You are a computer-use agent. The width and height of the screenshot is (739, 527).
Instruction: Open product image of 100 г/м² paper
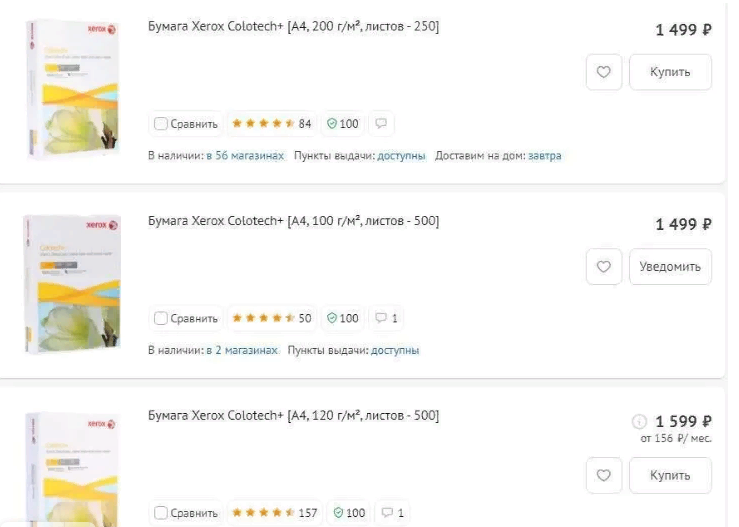(71, 283)
